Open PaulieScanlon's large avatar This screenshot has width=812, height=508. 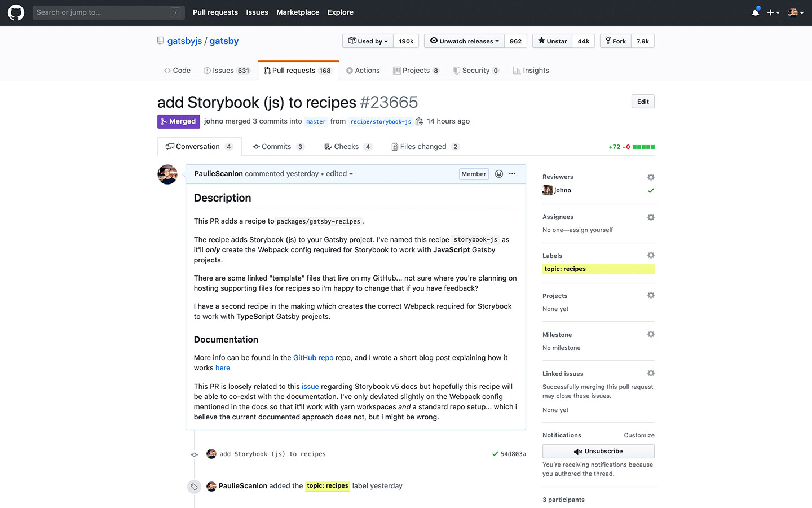click(x=167, y=174)
